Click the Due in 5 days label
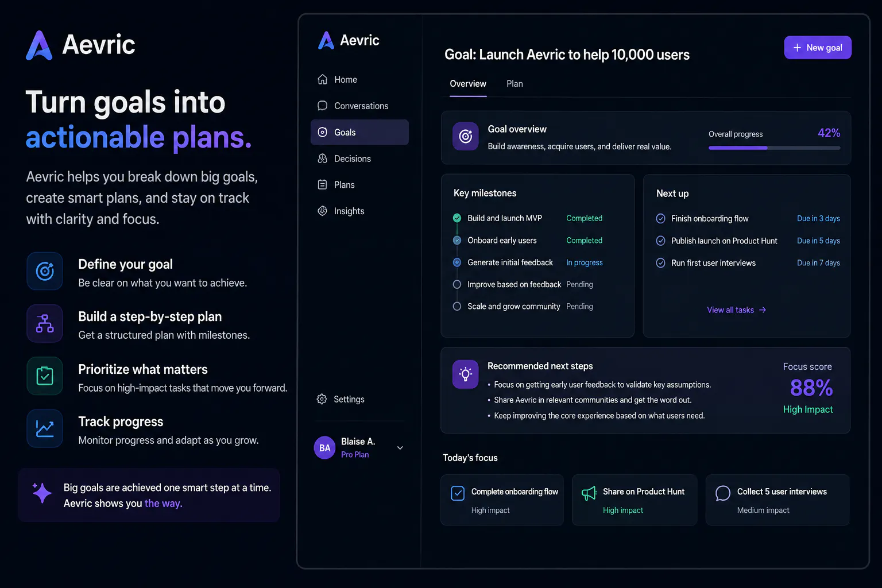Screen dimensions: 882x588 pyautogui.click(x=818, y=241)
